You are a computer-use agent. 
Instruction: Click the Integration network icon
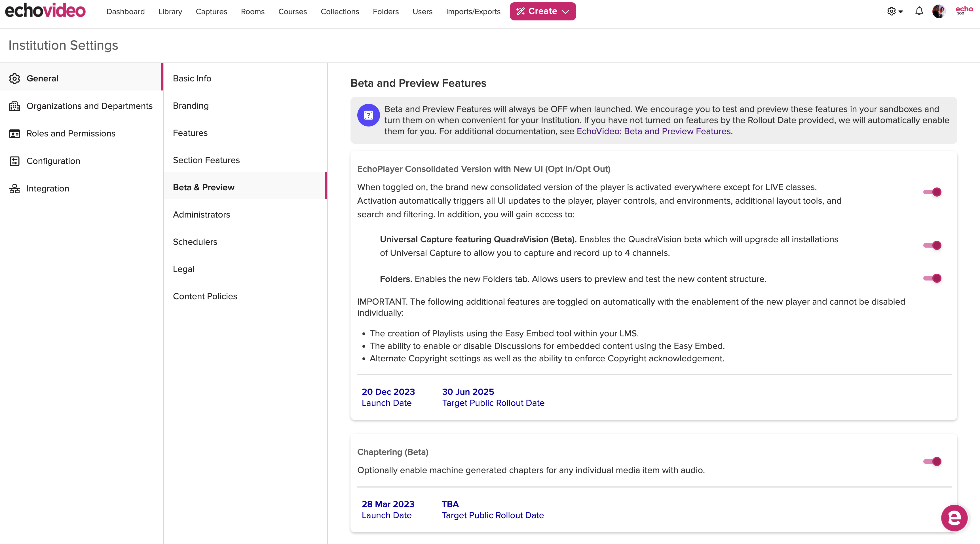14,189
